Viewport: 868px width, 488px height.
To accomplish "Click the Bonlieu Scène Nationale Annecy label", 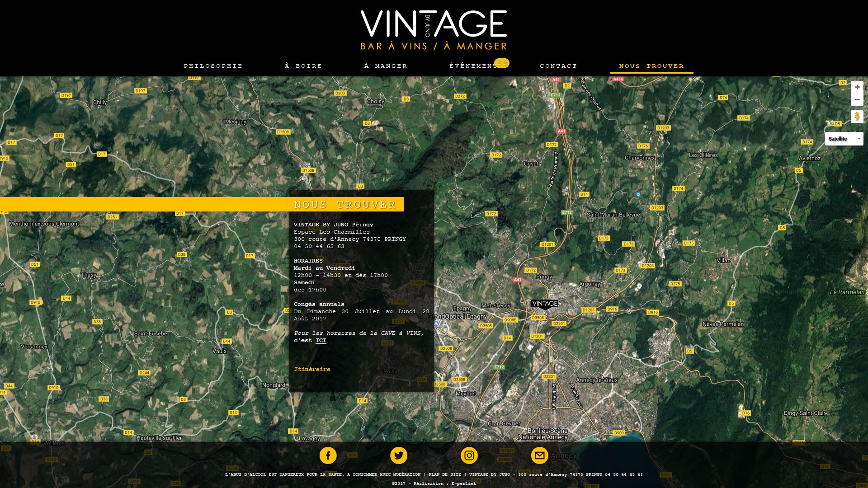I will [543, 434].
